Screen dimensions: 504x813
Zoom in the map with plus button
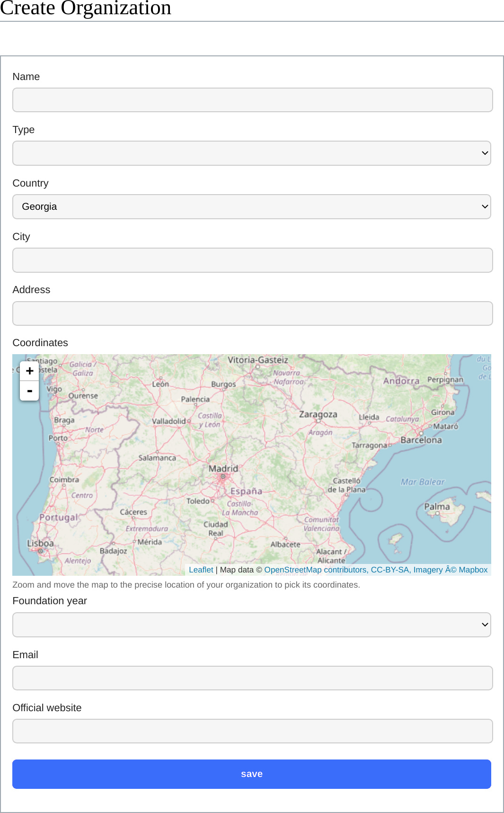tap(29, 371)
